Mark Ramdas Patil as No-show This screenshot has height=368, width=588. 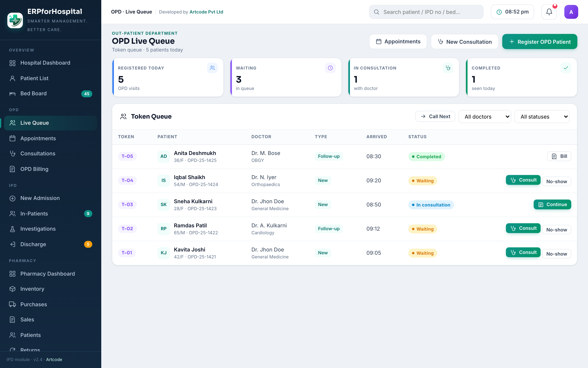557,230
